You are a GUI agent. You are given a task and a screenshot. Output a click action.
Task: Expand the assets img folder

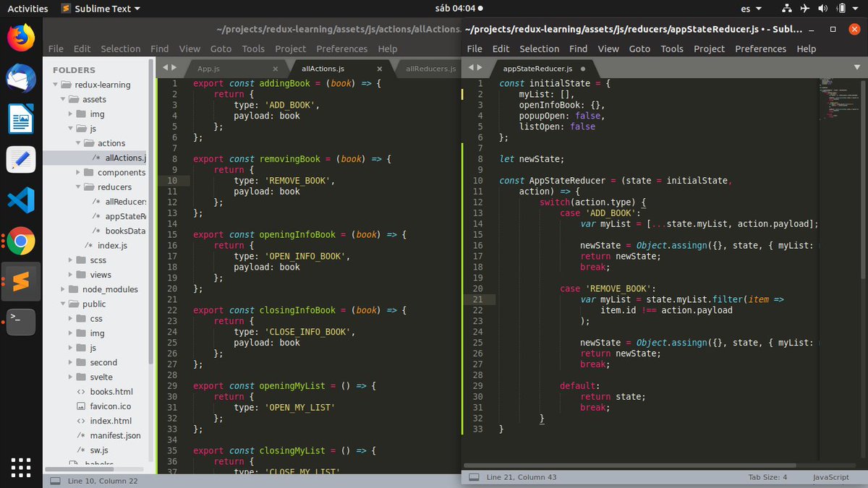click(x=71, y=114)
